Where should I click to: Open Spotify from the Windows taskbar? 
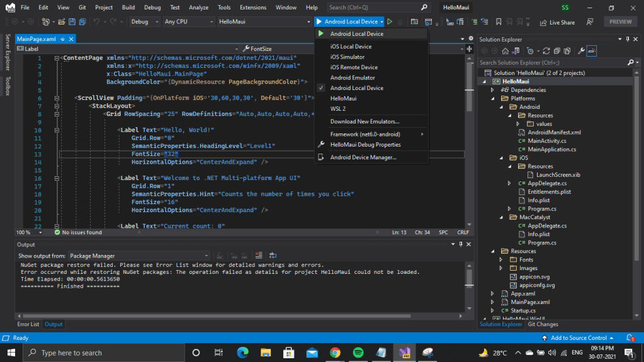(x=358, y=353)
